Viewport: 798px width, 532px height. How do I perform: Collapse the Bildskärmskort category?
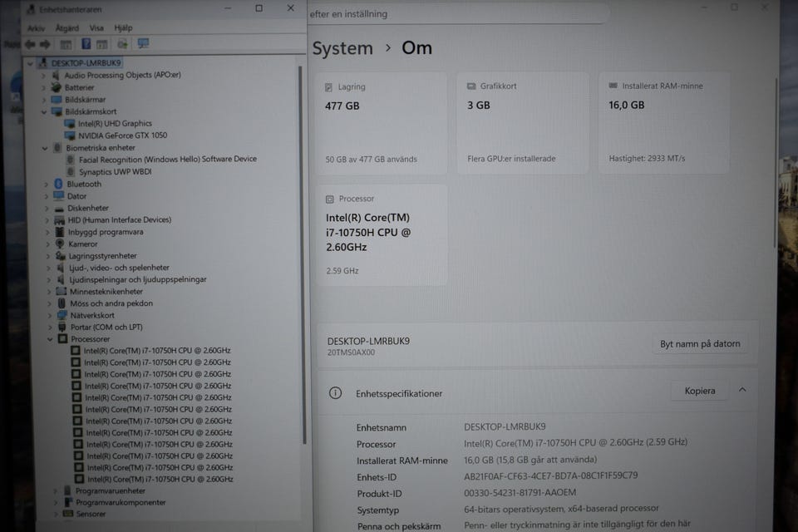pyautogui.click(x=45, y=111)
